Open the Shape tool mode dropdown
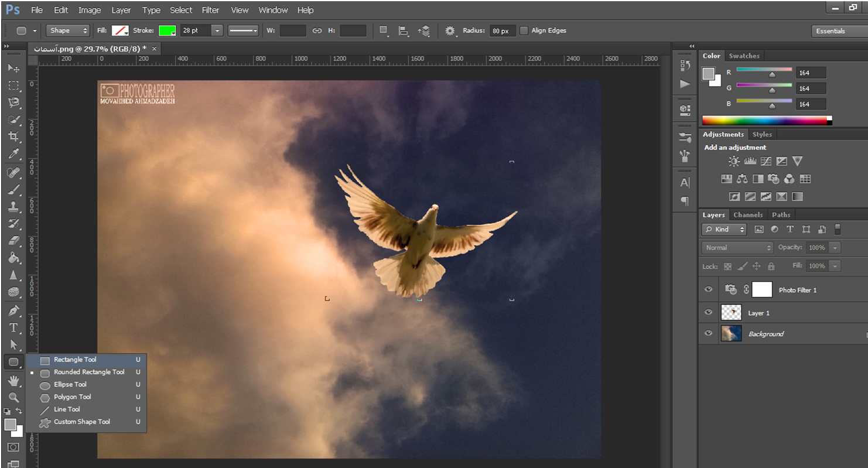The image size is (868, 468). point(67,30)
